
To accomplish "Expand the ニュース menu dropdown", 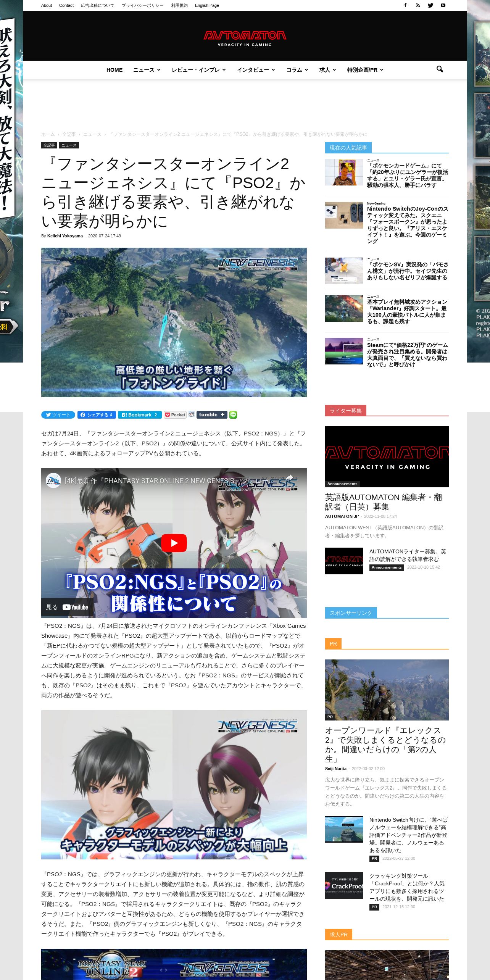I will [x=147, y=70].
